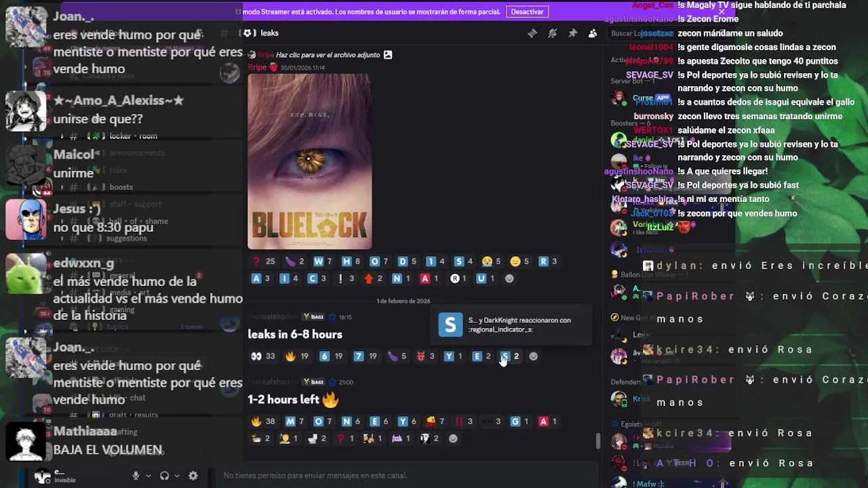Viewport: 868px width, 488px height.
Task: Toggle the red up-arrow reaction with 2
Action: pos(374,279)
